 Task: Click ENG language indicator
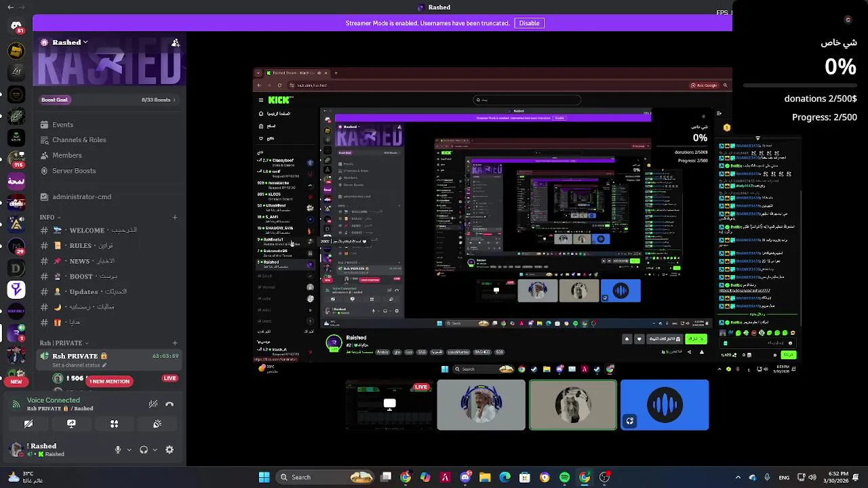784,477
